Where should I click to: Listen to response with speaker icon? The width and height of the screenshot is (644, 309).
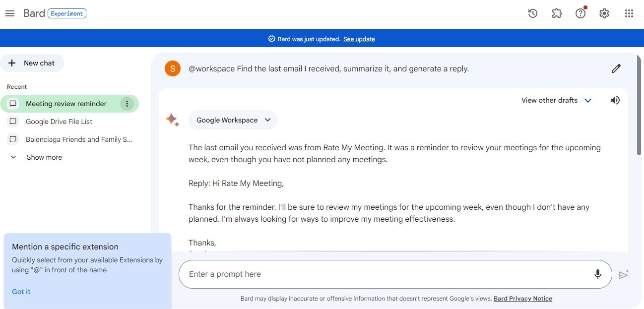615,100
